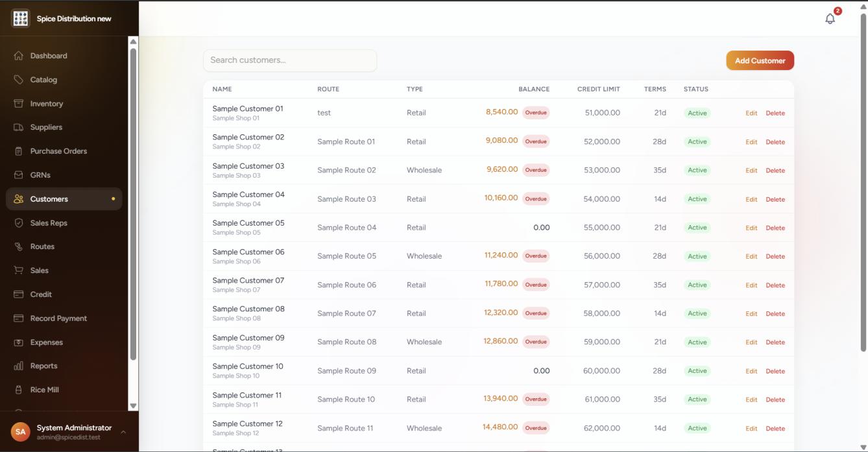The height and width of the screenshot is (452, 868).
Task: Click the Sales Reps shield icon
Action: [x=19, y=223]
